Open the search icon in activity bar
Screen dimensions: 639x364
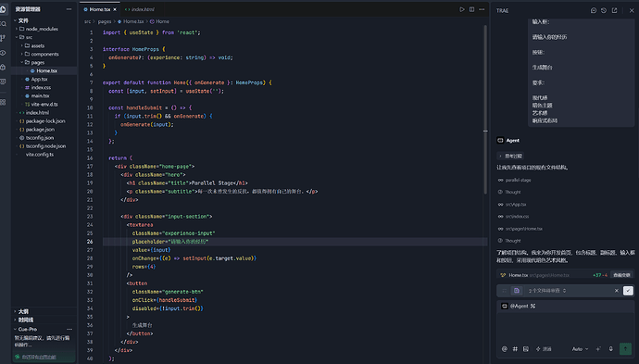tap(4, 24)
